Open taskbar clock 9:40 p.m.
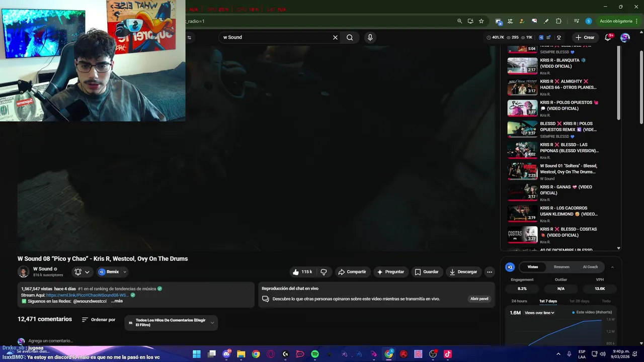 (621, 354)
